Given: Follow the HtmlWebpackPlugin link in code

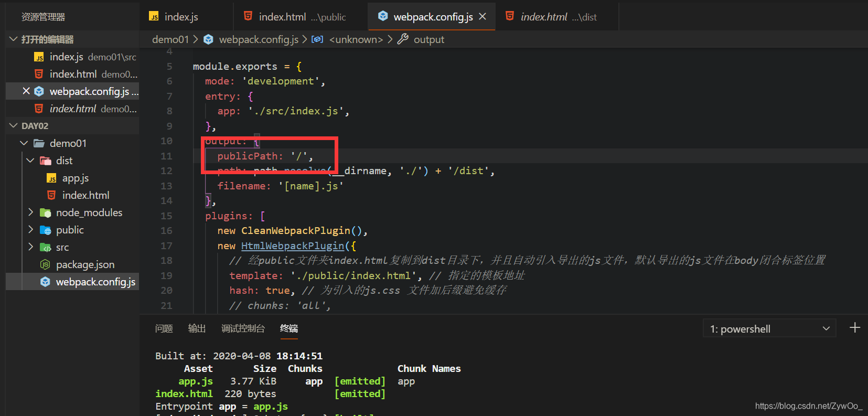Looking at the screenshot, I should [x=293, y=246].
